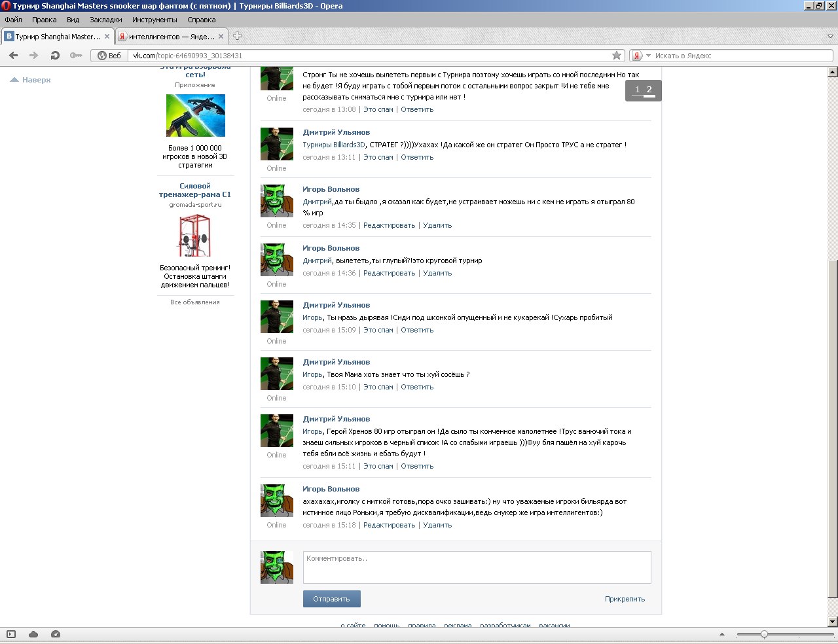Open the 3D strategy game ad image
This screenshot has height=644, width=838.
[x=195, y=115]
